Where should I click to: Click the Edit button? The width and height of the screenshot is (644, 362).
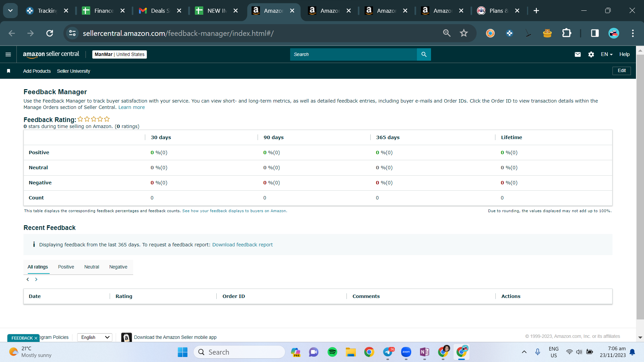pos(622,71)
